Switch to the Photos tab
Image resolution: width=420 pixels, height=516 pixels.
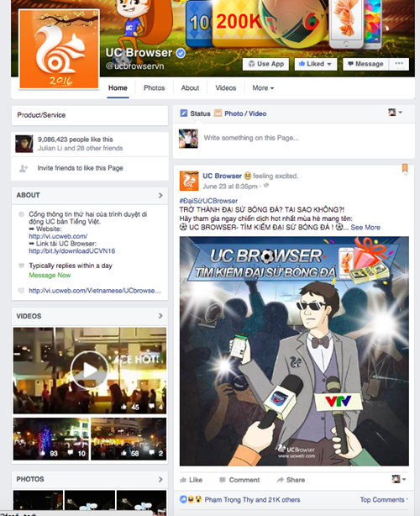154,88
